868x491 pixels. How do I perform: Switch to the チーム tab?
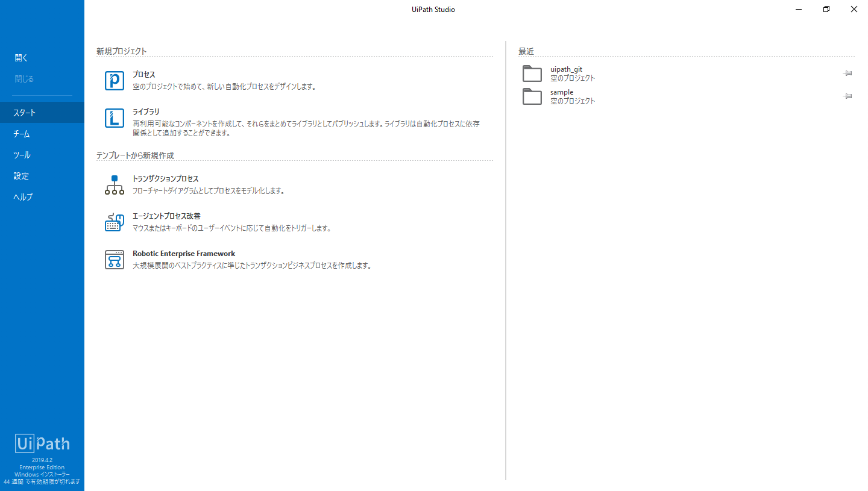click(x=42, y=134)
